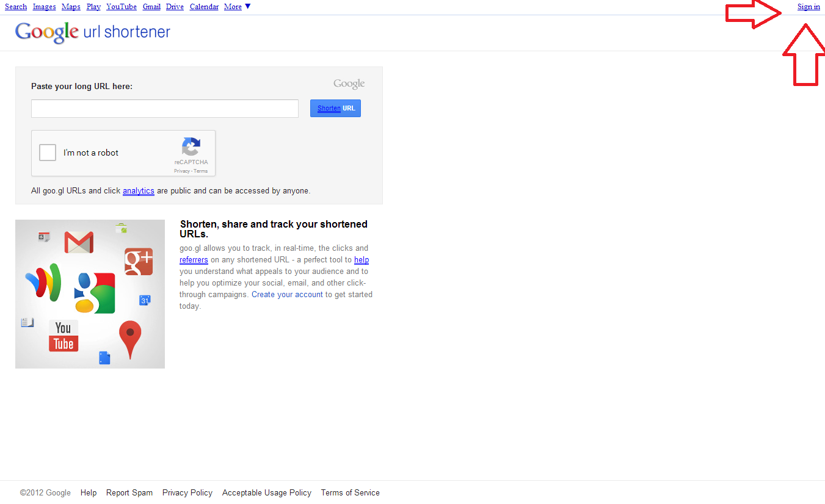The height and width of the screenshot is (504, 825).
Task: Open the referrers link
Action: (x=194, y=260)
